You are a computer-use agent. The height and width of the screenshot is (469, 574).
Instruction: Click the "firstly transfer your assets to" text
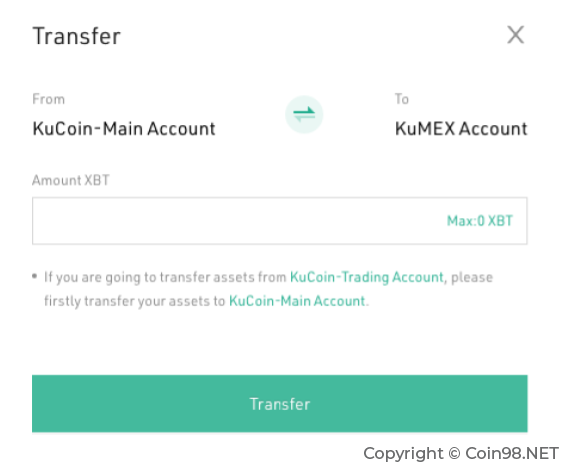pyautogui.click(x=134, y=301)
